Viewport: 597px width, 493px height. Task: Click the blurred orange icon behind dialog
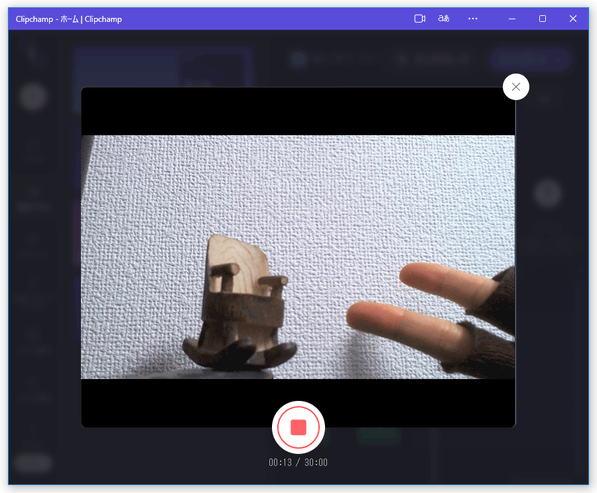(402, 59)
